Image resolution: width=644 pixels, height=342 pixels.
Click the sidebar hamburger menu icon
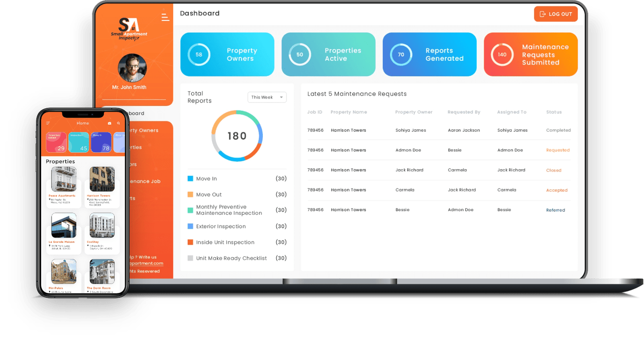[165, 17]
